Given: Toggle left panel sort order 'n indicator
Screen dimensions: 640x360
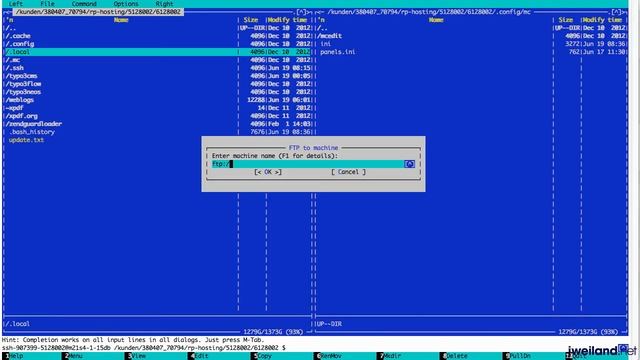Looking at the screenshot, I should [x=10, y=20].
